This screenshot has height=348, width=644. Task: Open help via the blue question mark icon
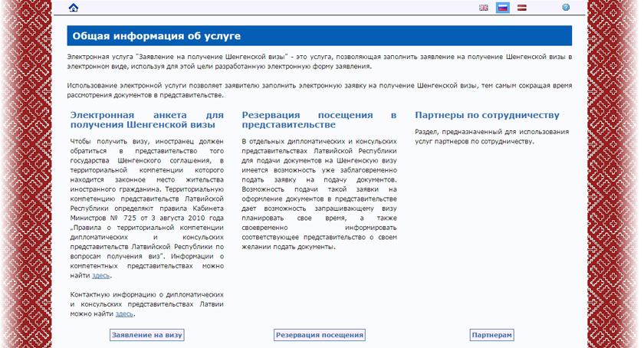[566, 8]
